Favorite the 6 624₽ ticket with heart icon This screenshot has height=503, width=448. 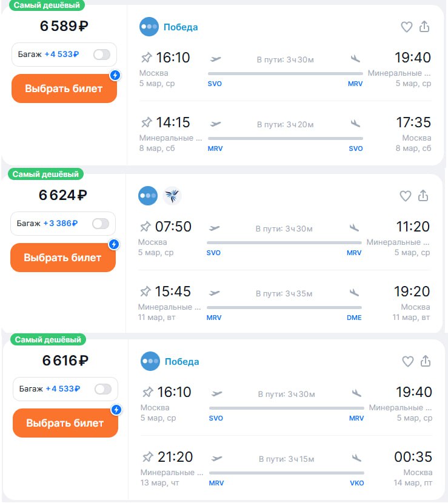coord(406,196)
